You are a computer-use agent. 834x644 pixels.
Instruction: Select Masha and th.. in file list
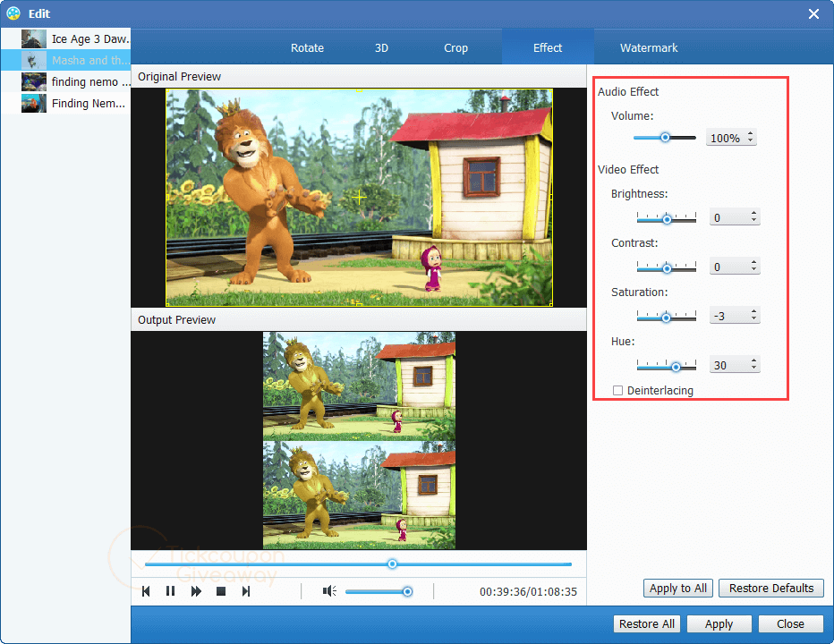[66, 60]
